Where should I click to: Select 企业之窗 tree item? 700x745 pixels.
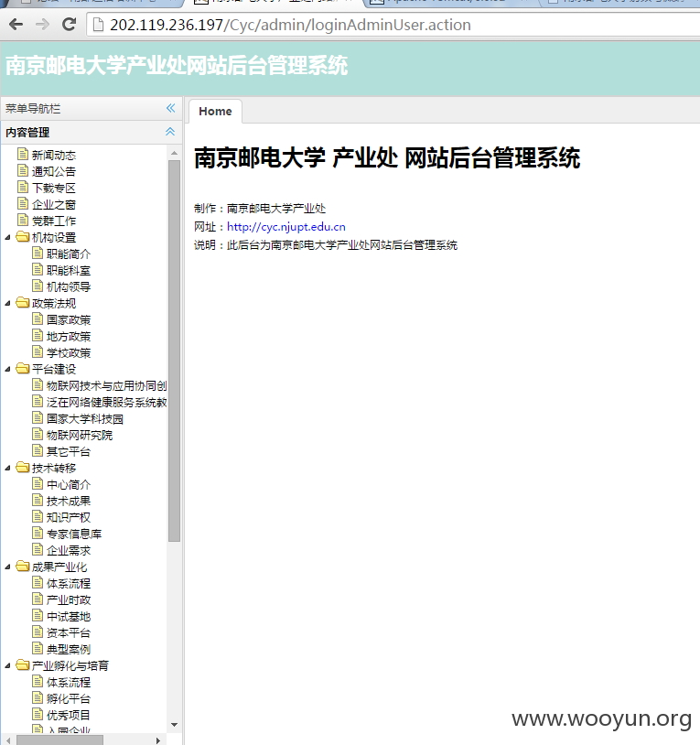point(54,204)
